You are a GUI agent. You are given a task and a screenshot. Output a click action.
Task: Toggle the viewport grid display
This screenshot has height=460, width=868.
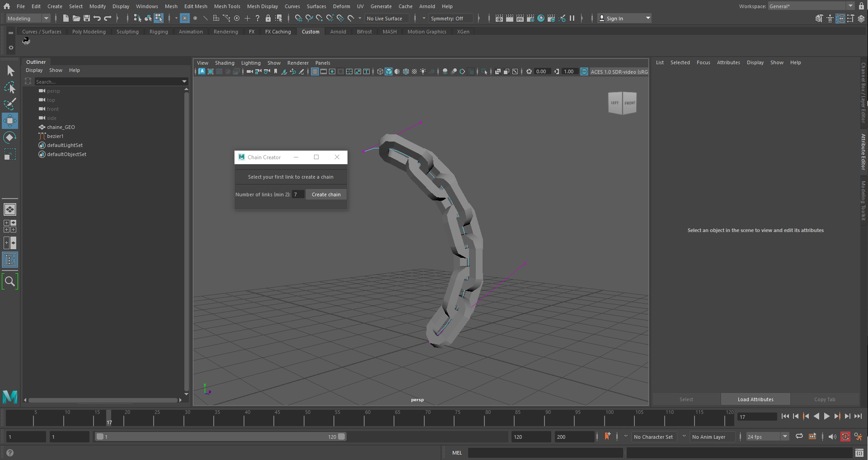tap(315, 71)
